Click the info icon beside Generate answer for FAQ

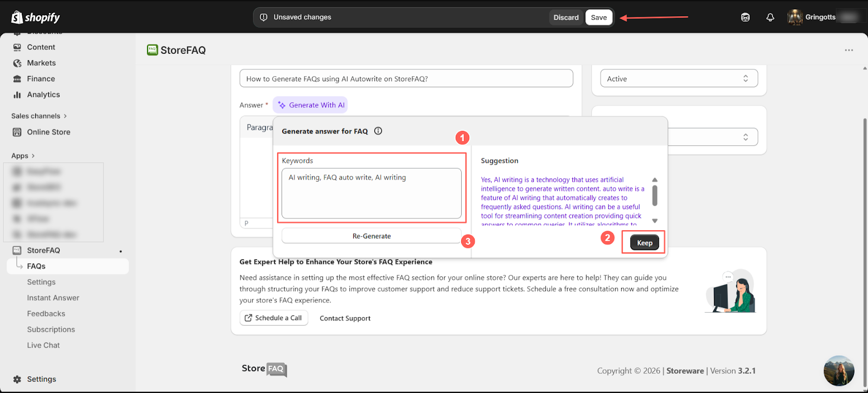pos(378,131)
